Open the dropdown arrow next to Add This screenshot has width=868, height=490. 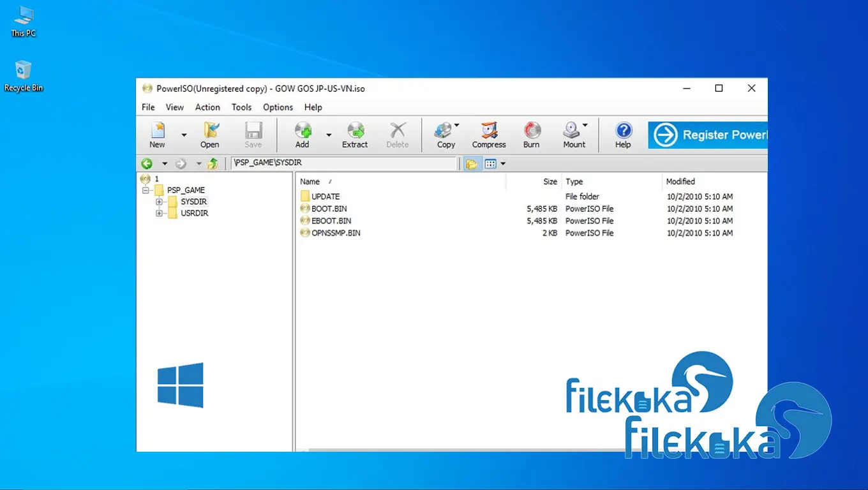coord(329,135)
